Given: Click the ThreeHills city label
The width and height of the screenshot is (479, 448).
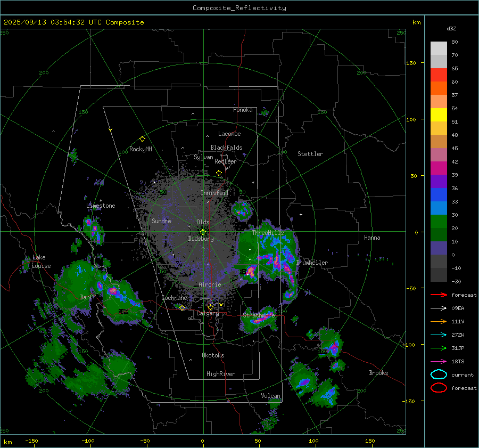Looking at the screenshot, I should [x=268, y=233].
